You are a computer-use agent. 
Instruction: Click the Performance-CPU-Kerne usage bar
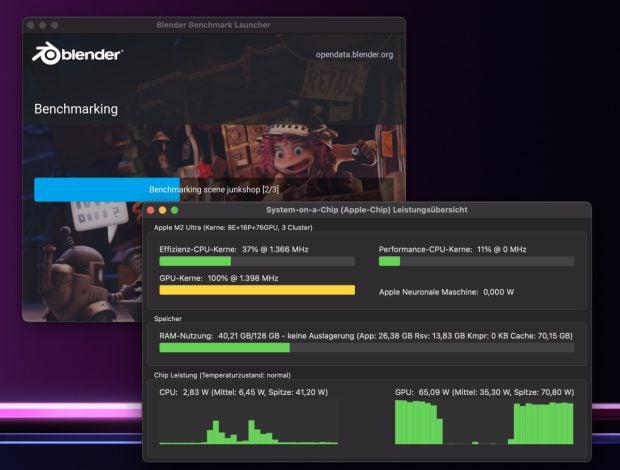(476, 261)
